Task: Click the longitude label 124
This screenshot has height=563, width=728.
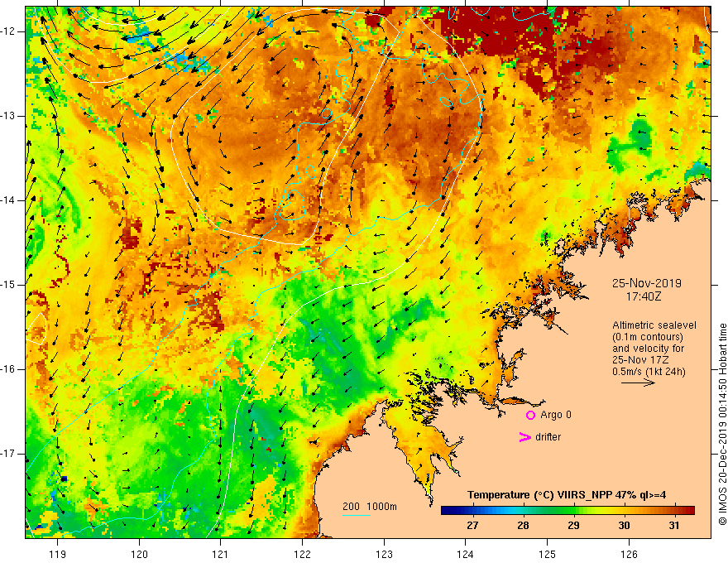Action: click(x=465, y=554)
